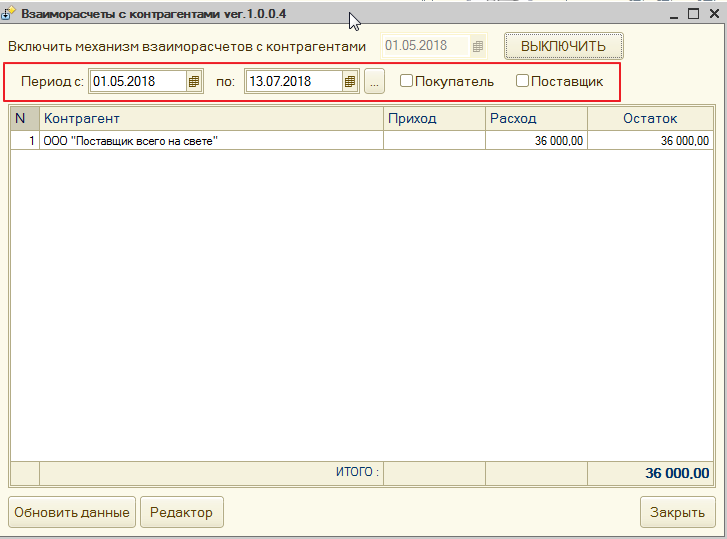Click disabled activation date field
This screenshot has height=539, width=727.
click(x=426, y=46)
